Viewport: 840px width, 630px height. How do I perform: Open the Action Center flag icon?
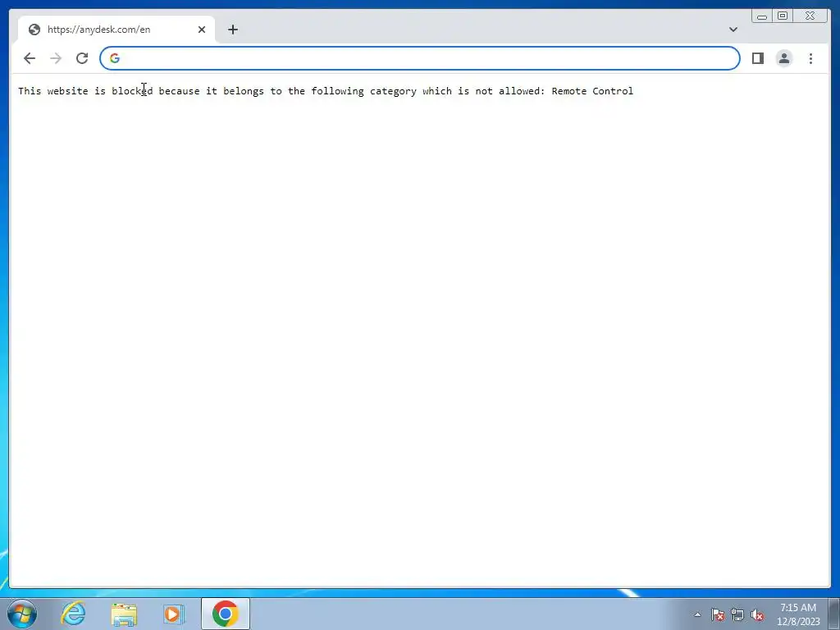coord(718,614)
